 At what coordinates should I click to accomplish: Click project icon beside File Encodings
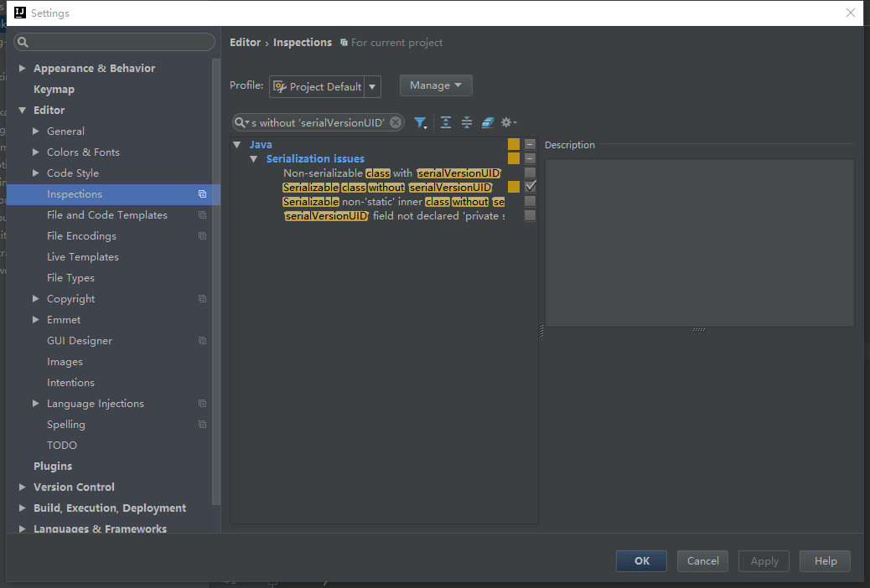[203, 236]
